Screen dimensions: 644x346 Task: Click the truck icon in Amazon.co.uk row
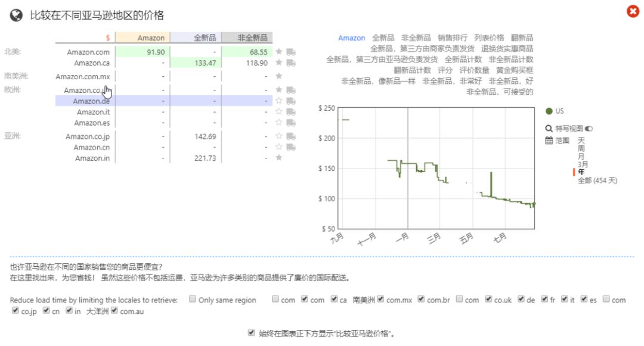291,90
